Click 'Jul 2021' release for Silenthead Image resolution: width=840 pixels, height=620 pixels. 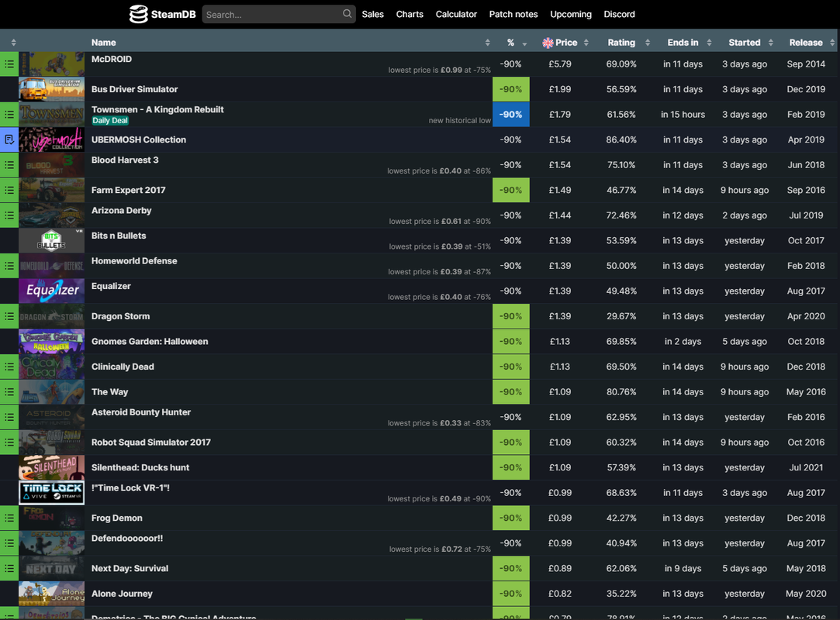click(x=806, y=467)
